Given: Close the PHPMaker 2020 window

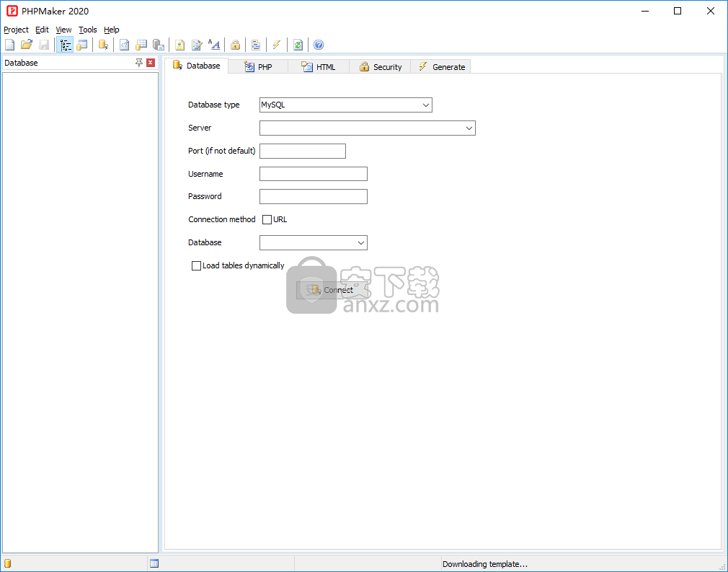Looking at the screenshot, I should pyautogui.click(x=711, y=11).
